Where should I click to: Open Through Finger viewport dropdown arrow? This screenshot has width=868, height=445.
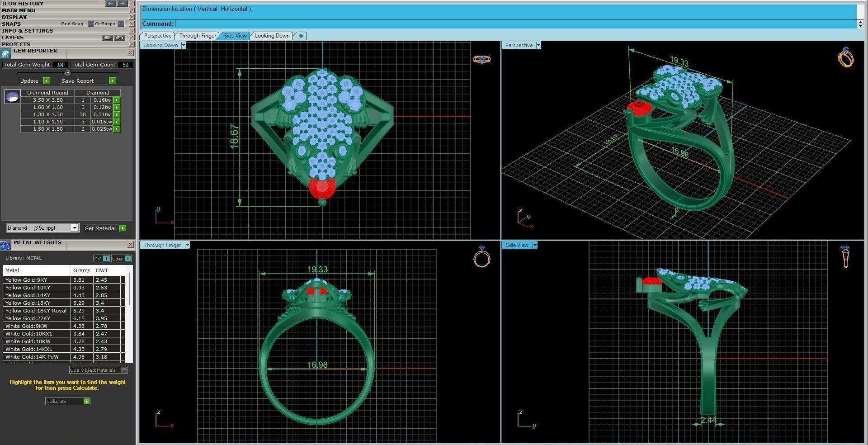click(x=187, y=245)
